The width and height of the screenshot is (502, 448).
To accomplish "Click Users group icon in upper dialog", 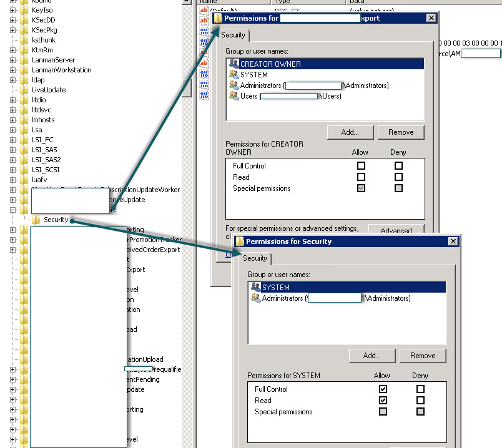I will (x=234, y=95).
